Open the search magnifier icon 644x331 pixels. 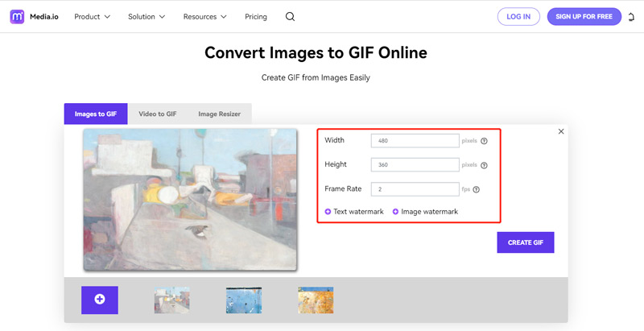click(290, 17)
